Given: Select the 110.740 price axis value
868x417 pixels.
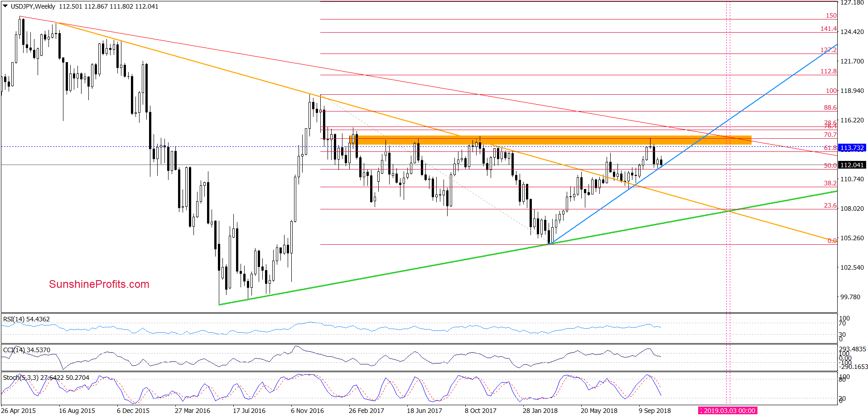Looking at the screenshot, I should tap(852, 179).
